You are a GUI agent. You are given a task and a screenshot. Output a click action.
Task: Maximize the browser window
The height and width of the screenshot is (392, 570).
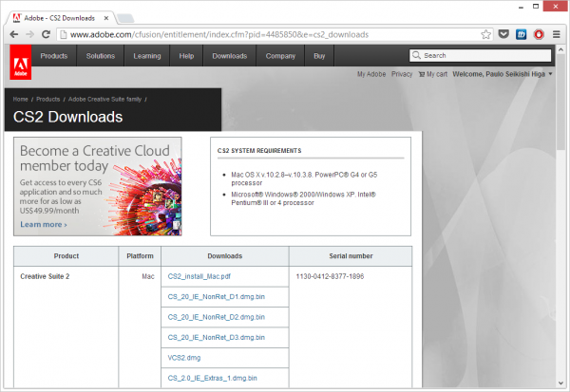[536, 7]
